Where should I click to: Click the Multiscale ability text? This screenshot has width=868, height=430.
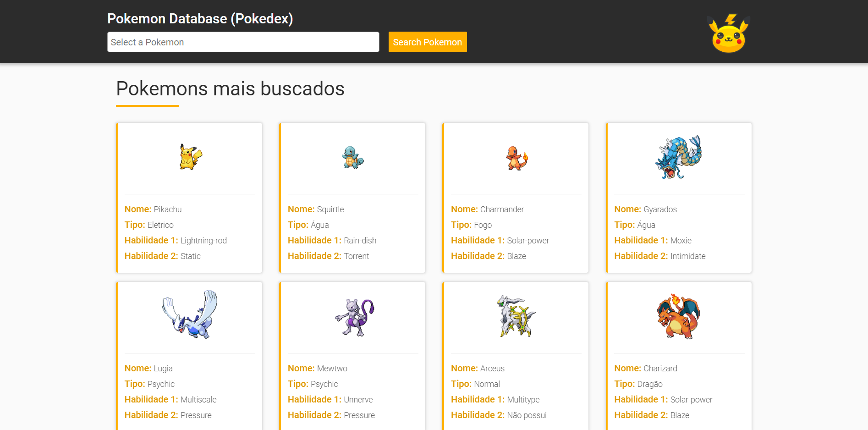[198, 400]
